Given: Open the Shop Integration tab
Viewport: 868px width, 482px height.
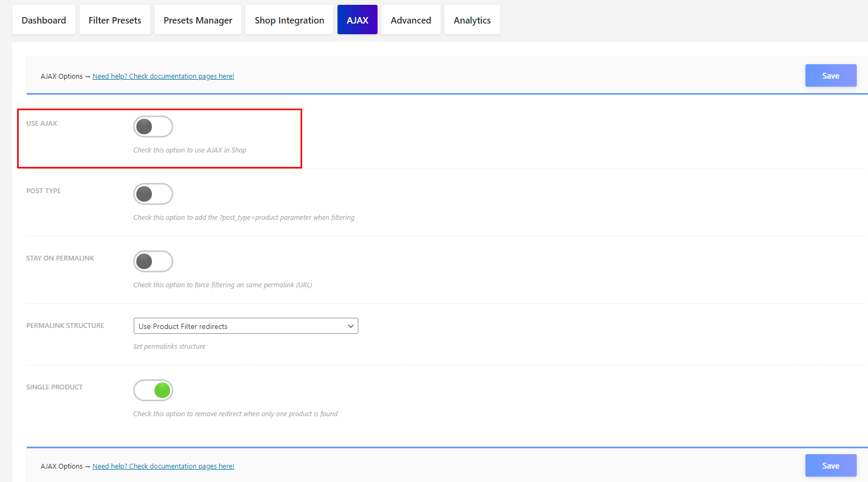Looking at the screenshot, I should tap(289, 20).
